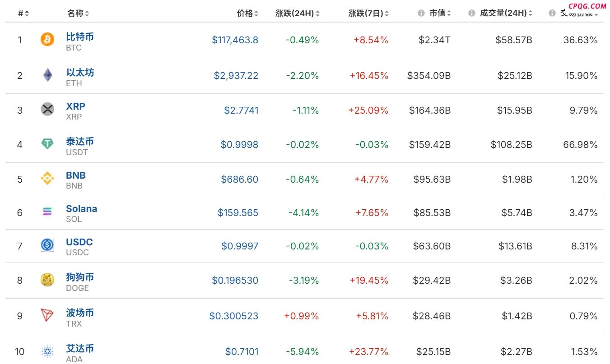Click the Ethereum diamond logo icon
The width and height of the screenshot is (610, 364).
point(47,75)
